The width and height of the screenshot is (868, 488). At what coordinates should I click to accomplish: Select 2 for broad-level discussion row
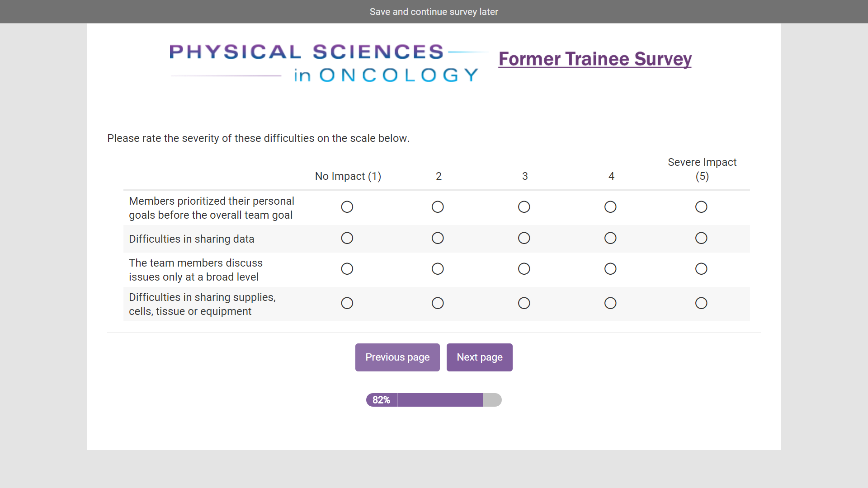tap(438, 269)
